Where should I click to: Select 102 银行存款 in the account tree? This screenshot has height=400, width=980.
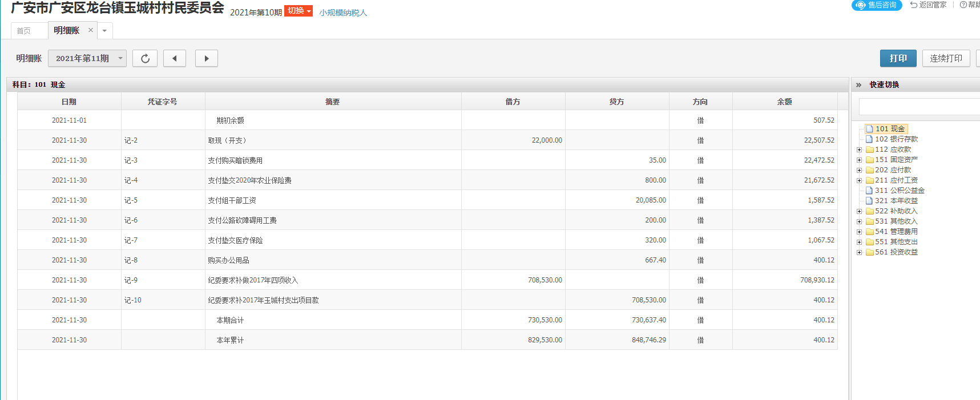coord(896,139)
